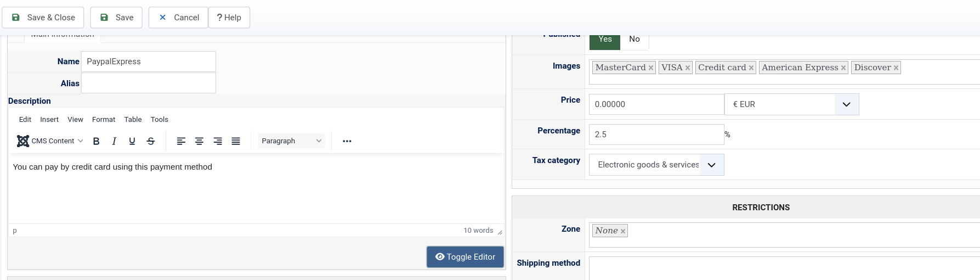Click the Percentage input field

tap(656, 135)
